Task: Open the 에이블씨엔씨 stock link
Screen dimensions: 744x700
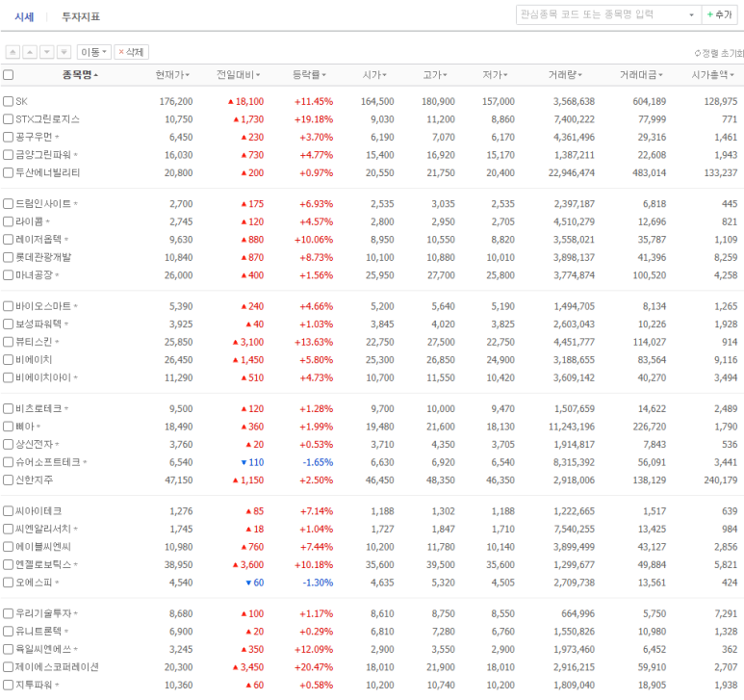Action: tap(43, 547)
